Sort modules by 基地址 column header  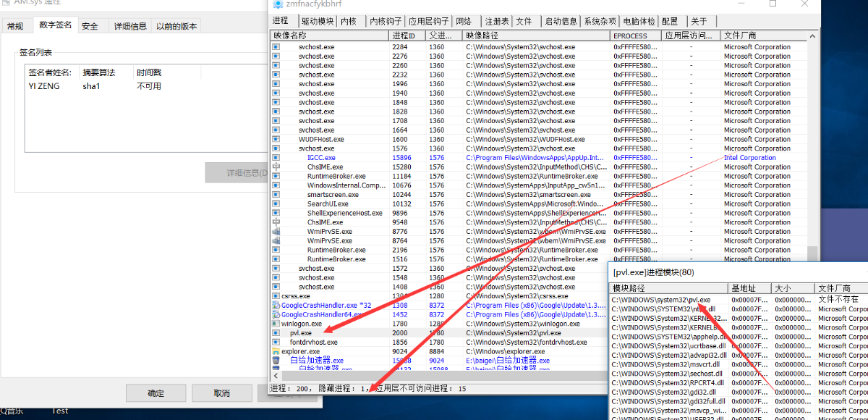click(x=749, y=288)
